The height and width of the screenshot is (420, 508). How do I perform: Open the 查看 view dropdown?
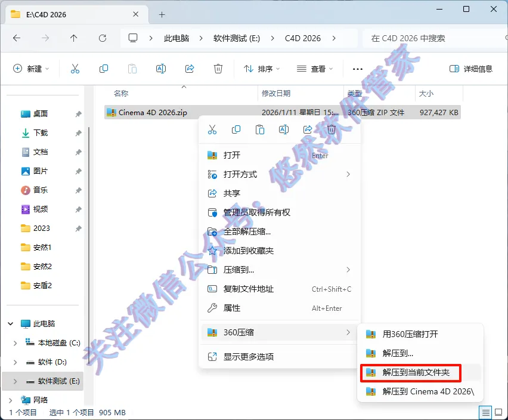[315, 69]
